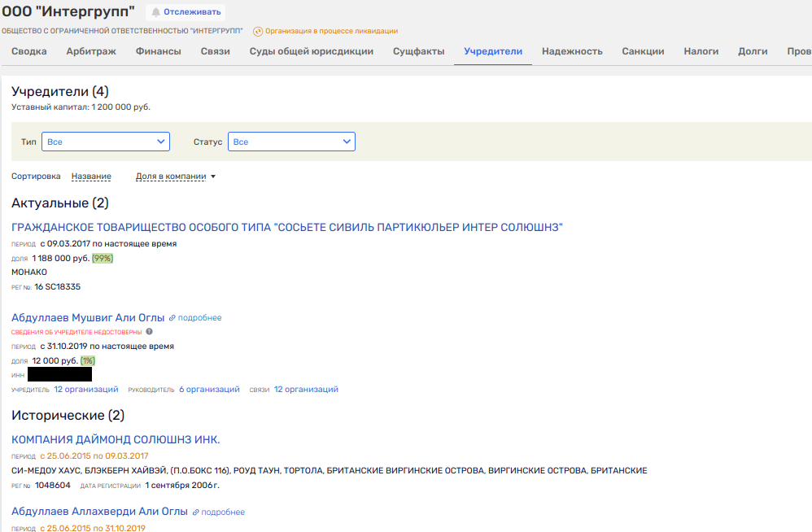Open the связи 12 организаций link
The width and height of the screenshot is (812, 532).
(x=306, y=389)
